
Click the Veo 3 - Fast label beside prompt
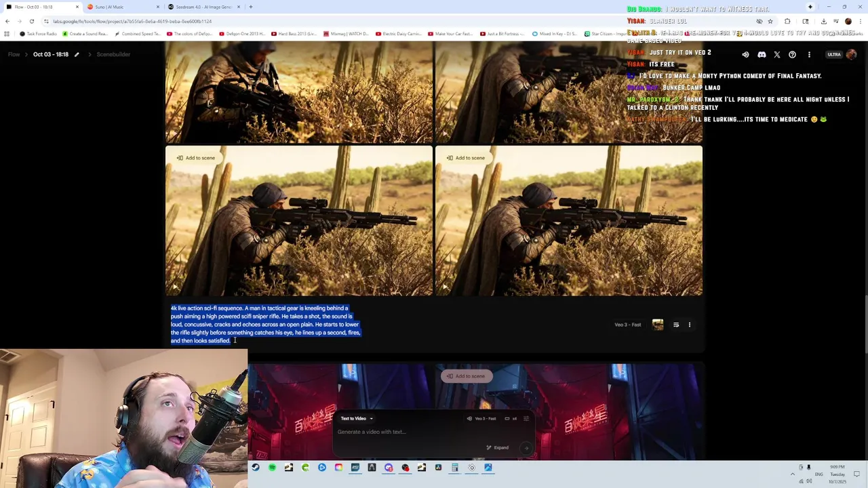[x=627, y=325]
